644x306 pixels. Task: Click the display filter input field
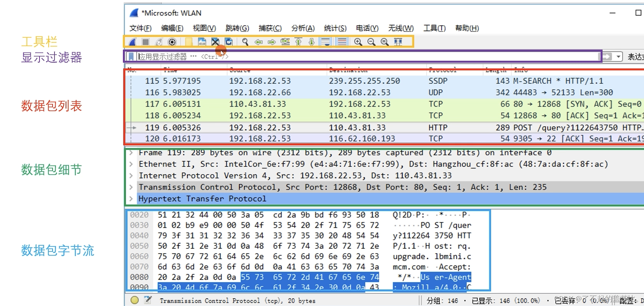tap(367, 57)
